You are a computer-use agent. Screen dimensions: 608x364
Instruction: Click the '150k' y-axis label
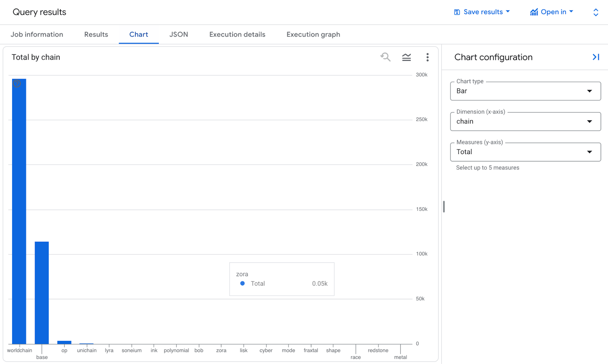pyautogui.click(x=421, y=209)
